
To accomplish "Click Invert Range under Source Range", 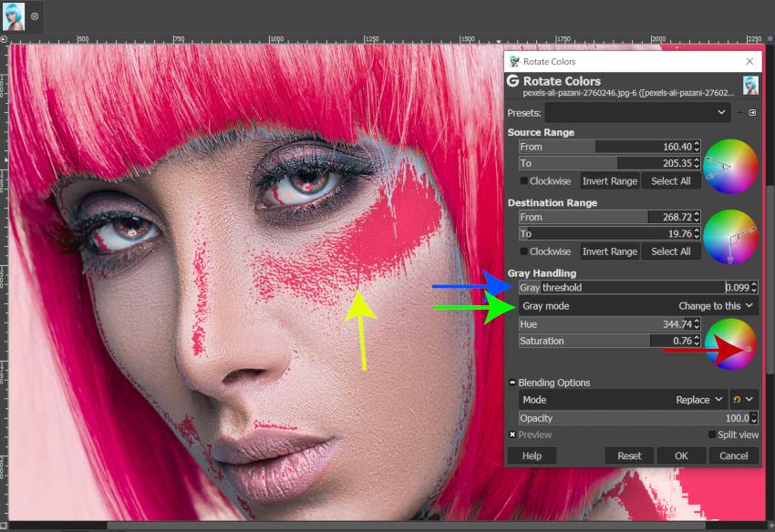I will tap(609, 180).
